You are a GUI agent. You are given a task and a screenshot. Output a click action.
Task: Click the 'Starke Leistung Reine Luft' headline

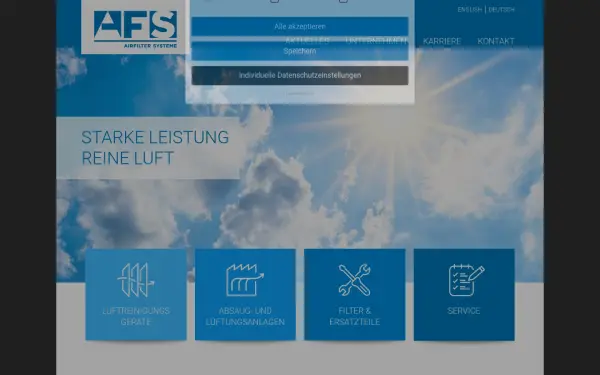click(155, 148)
